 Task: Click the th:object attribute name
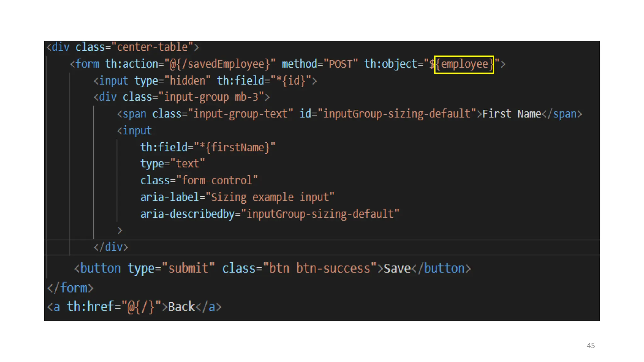(390, 64)
